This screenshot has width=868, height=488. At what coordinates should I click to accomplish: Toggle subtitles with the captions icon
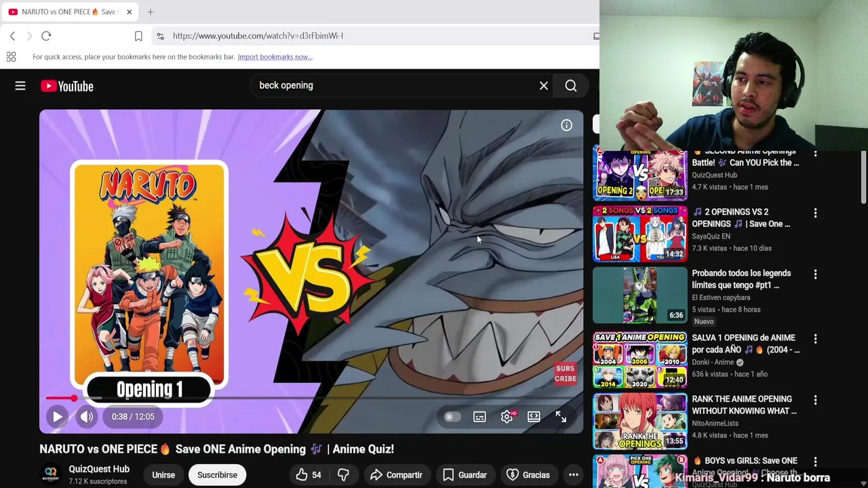479,417
